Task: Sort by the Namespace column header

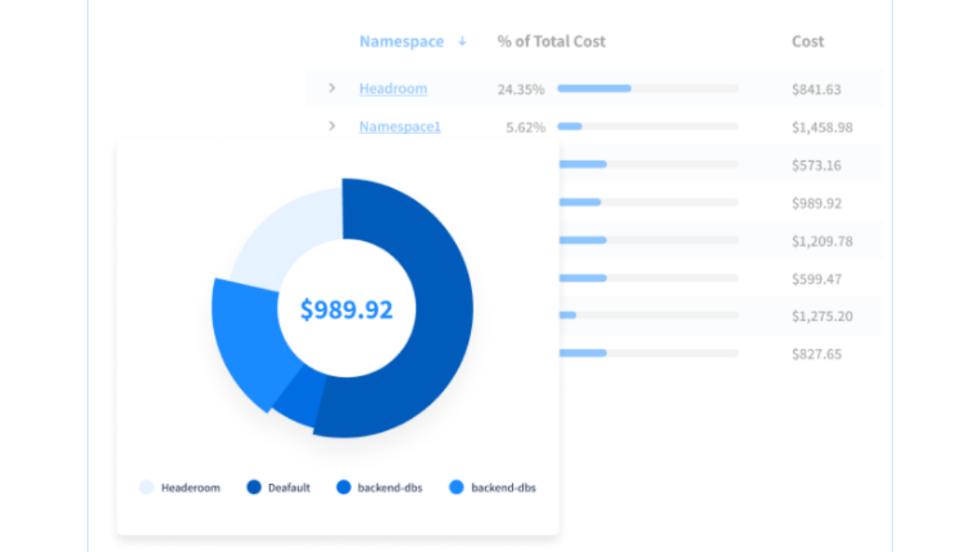Action: (401, 42)
